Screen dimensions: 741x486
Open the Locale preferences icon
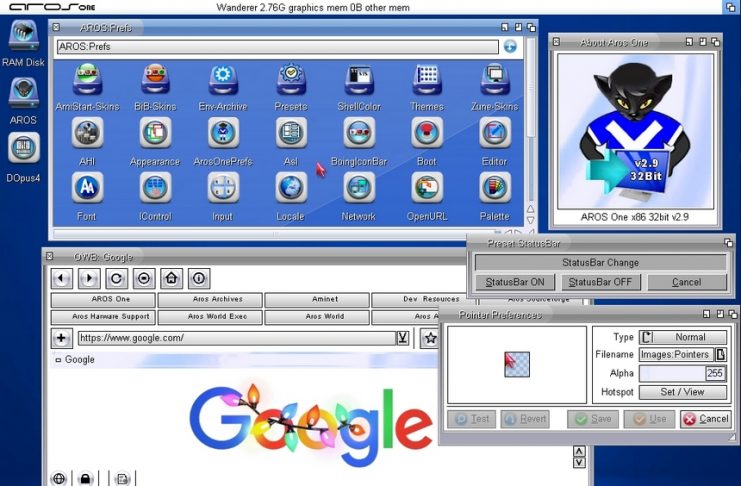coord(290,190)
